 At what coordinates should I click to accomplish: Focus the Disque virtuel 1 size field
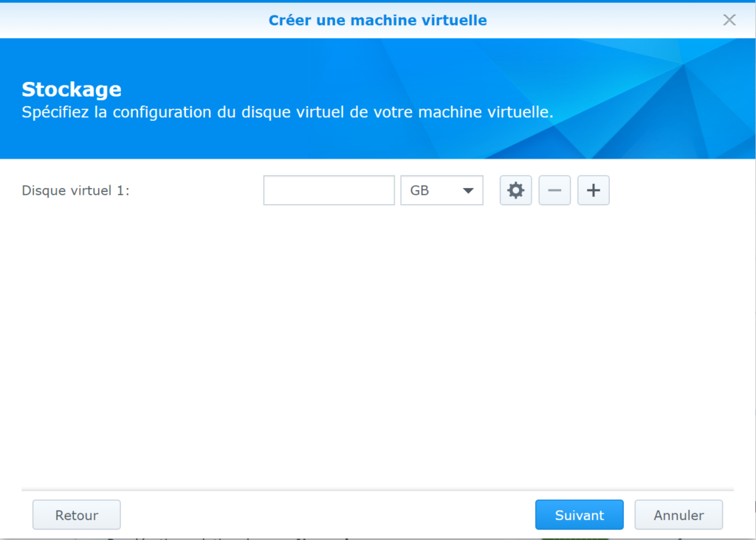[329, 190]
